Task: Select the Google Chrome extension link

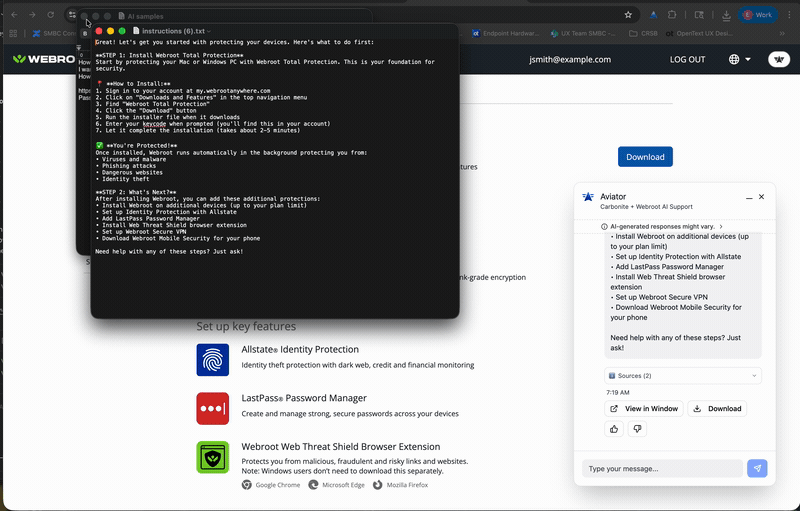Action: point(271,485)
